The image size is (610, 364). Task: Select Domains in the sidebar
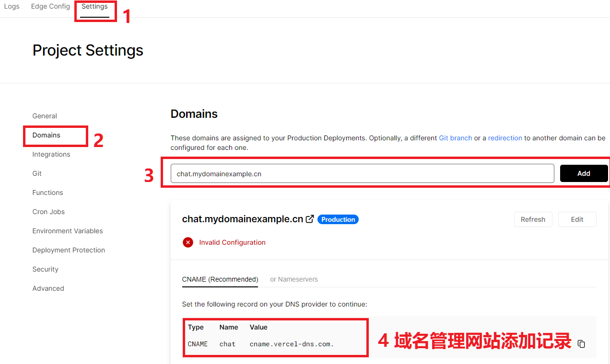pos(47,135)
